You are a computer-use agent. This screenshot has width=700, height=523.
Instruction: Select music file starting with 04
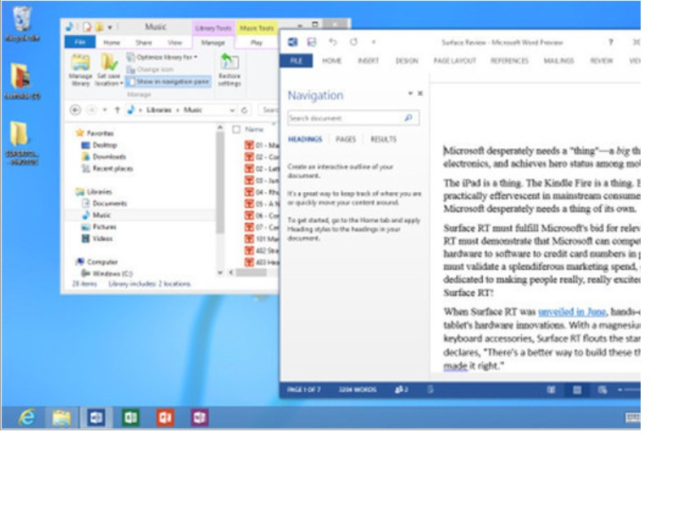click(262, 192)
